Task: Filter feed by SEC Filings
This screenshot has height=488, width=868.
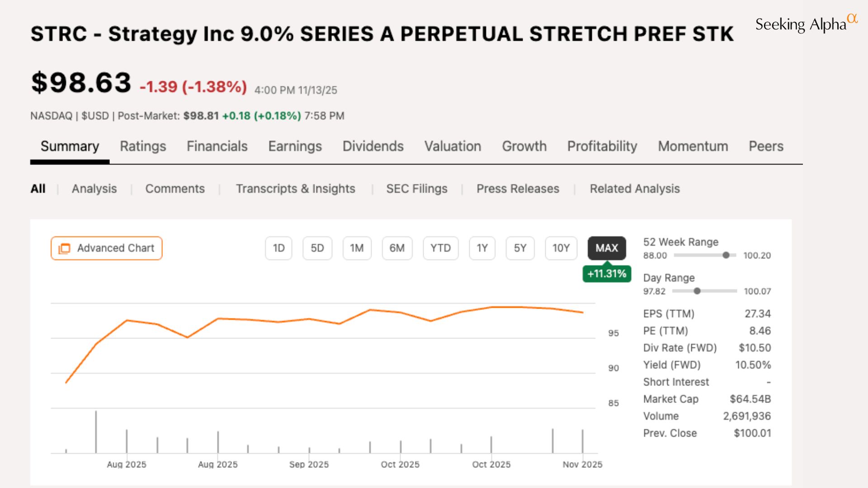Action: [x=416, y=188]
